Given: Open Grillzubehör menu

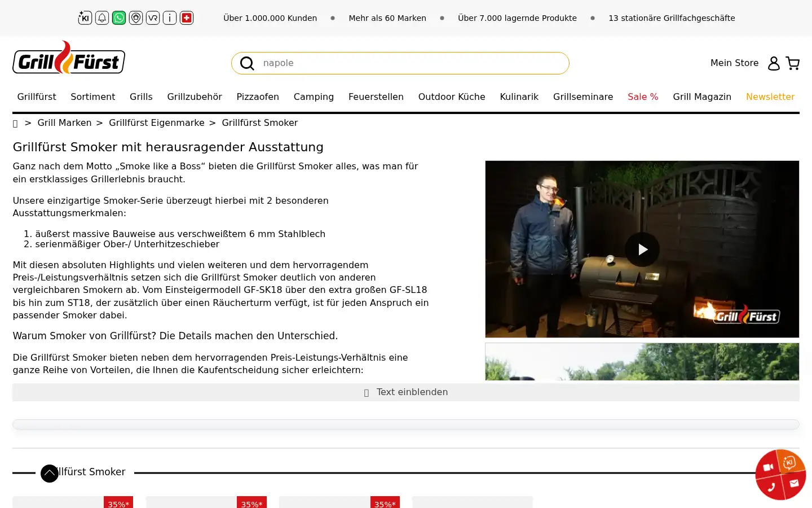Looking at the screenshot, I should (195, 97).
